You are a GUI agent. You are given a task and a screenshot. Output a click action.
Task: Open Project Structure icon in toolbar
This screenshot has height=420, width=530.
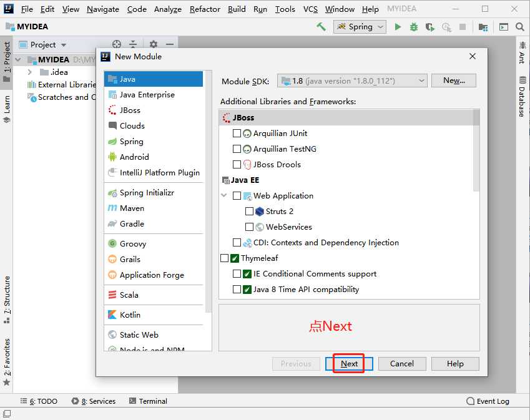(x=483, y=27)
